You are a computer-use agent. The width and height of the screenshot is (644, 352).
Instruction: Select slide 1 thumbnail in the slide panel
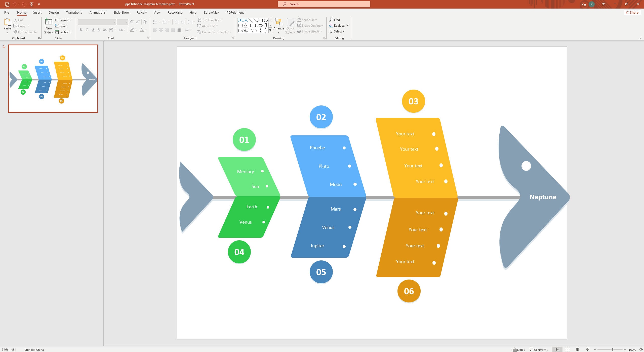pos(53,78)
